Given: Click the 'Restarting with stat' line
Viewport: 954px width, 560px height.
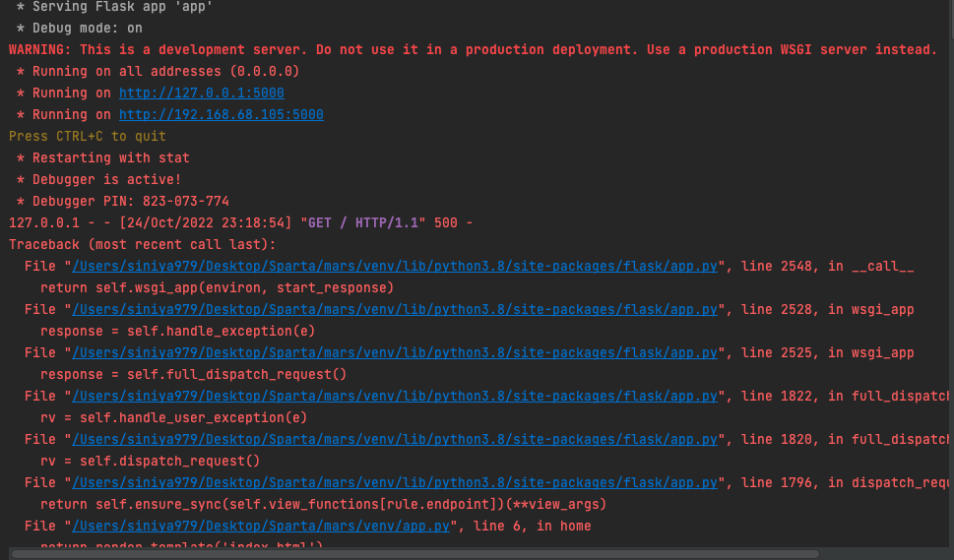Looking at the screenshot, I should coord(110,158).
